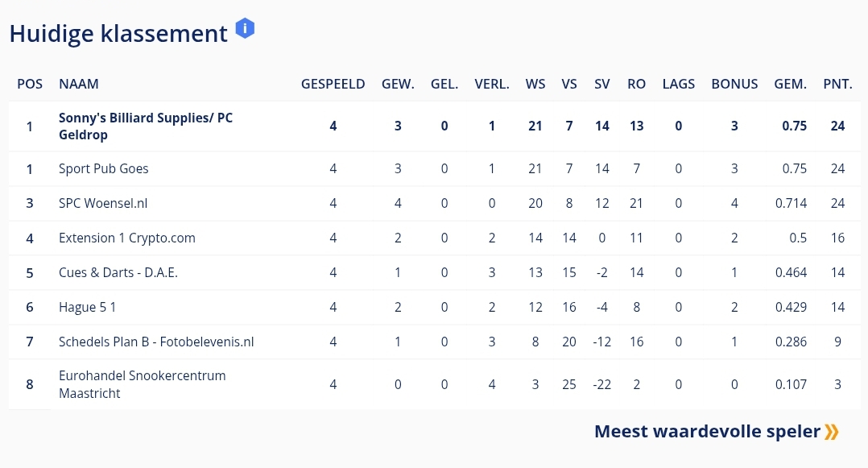Click the Huidige klassement heading
This screenshot has height=468, width=868.
(118, 34)
